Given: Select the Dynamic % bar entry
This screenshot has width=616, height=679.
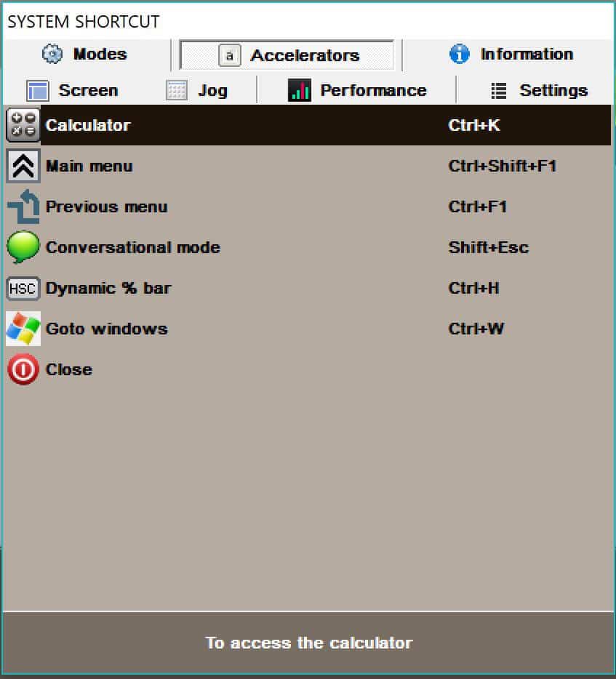Looking at the screenshot, I should pyautogui.click(x=308, y=288).
